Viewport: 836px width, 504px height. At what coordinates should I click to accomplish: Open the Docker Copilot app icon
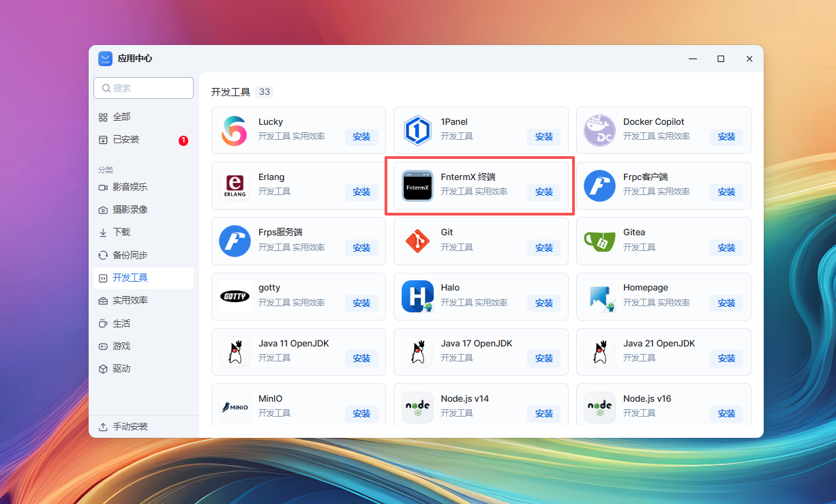(599, 130)
